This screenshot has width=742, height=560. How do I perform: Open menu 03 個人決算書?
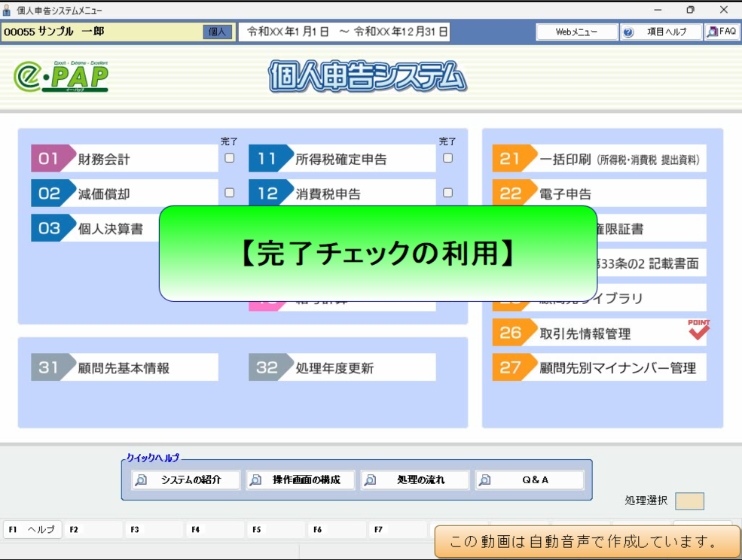tap(95, 228)
